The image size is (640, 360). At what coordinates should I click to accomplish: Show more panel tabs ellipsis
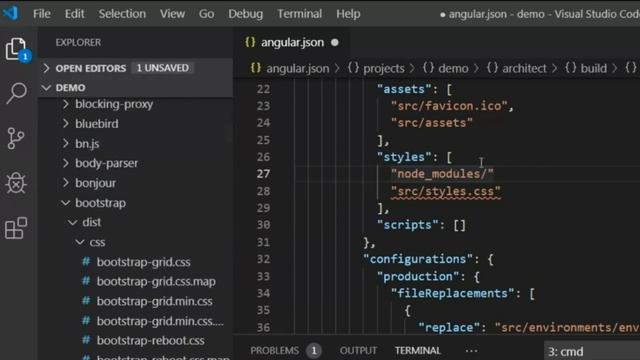click(x=471, y=351)
